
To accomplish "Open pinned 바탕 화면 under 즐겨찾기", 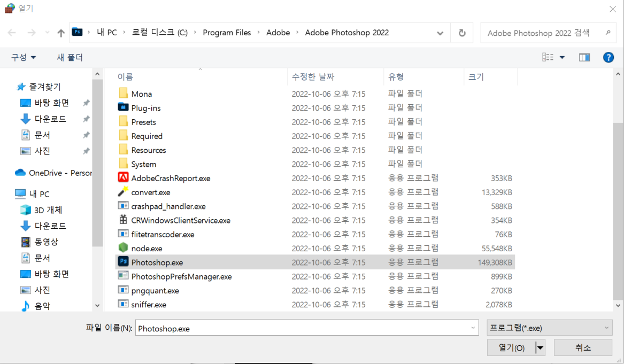I will coord(51,103).
